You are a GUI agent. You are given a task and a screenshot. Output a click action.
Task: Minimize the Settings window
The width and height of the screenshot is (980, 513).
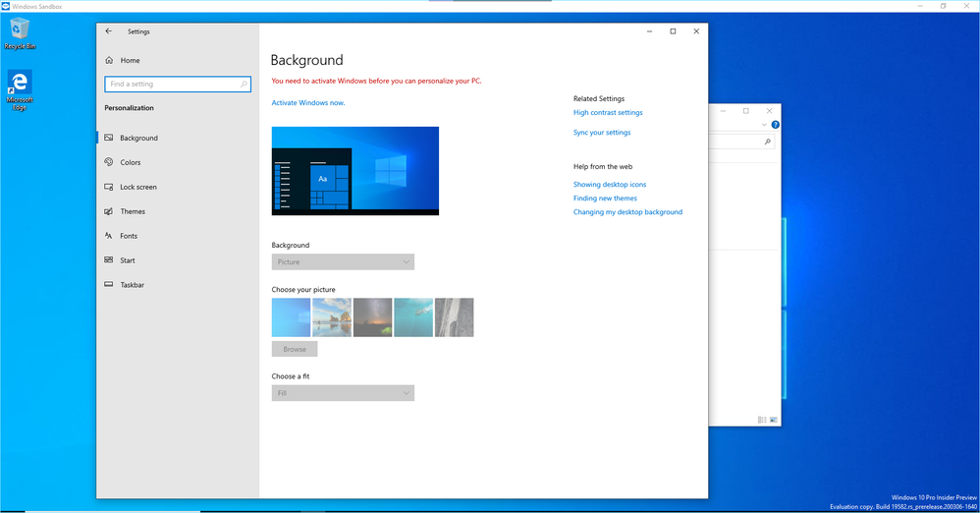pos(649,31)
